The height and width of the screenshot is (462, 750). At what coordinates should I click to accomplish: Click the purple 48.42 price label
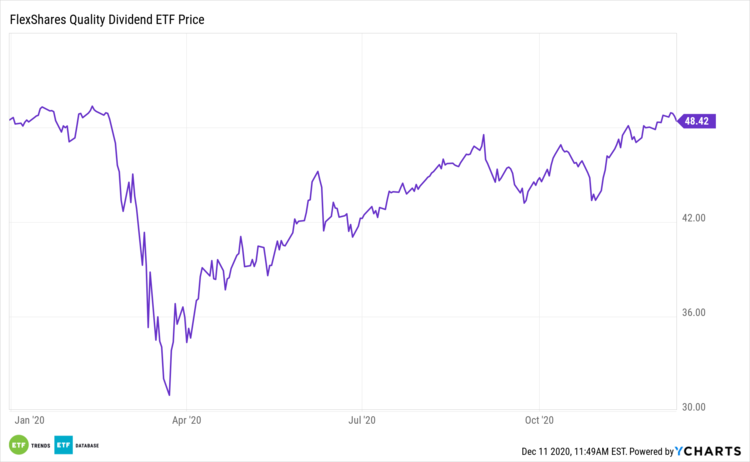tap(696, 121)
